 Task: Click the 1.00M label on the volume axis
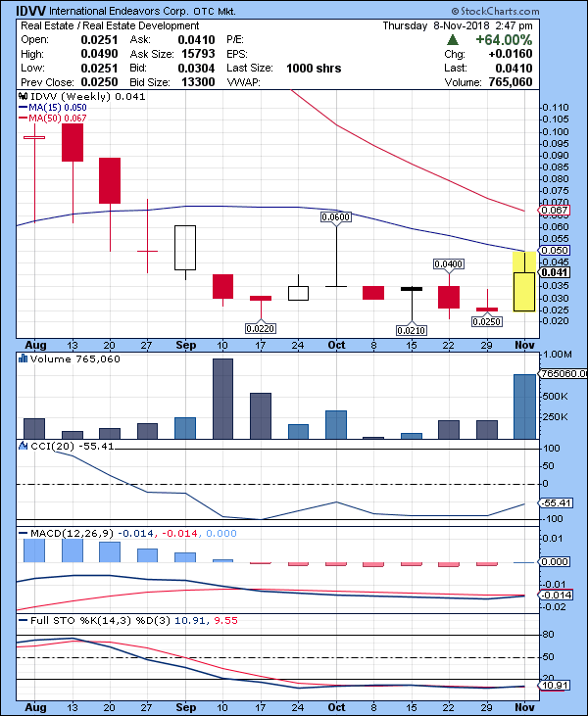(x=556, y=355)
